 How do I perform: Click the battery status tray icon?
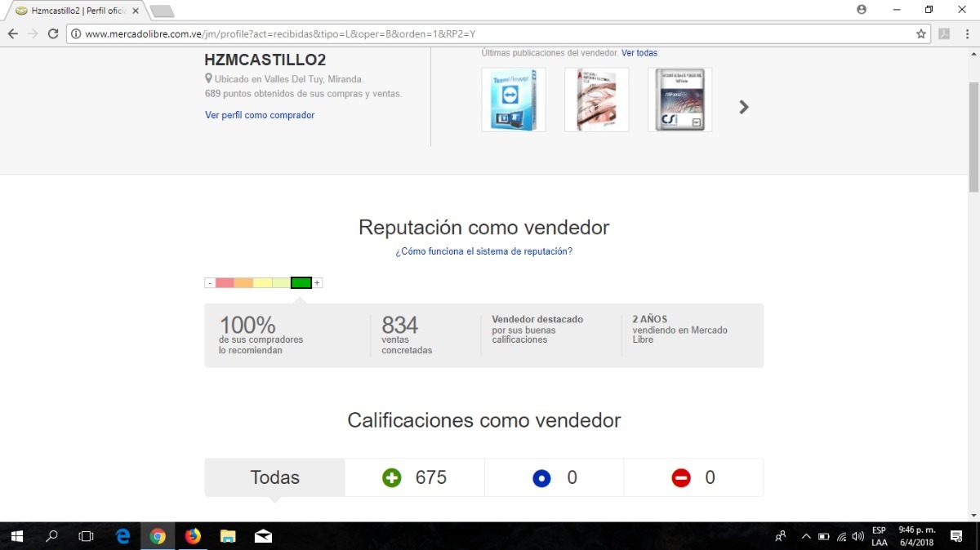click(824, 536)
